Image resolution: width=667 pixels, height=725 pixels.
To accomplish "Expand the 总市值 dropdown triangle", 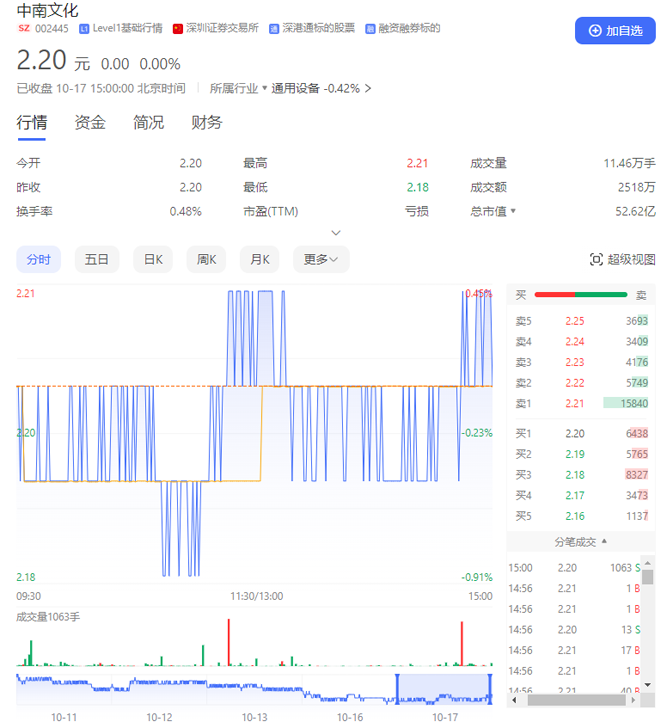I will click(x=514, y=211).
